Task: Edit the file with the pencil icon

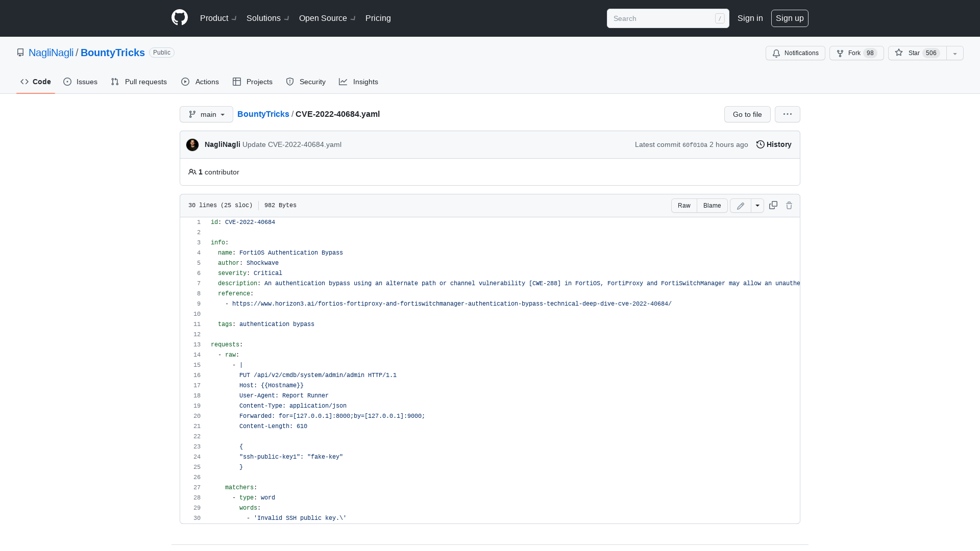Action: click(741, 206)
